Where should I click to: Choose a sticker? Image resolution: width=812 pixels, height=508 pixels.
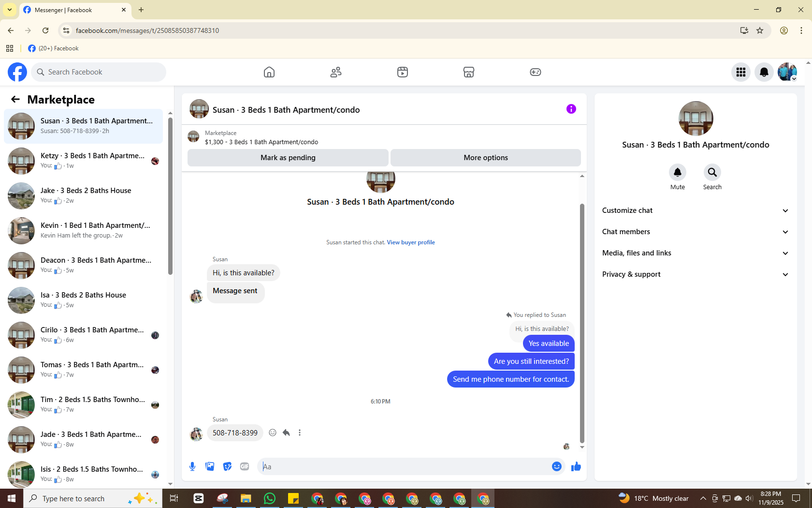click(x=227, y=466)
